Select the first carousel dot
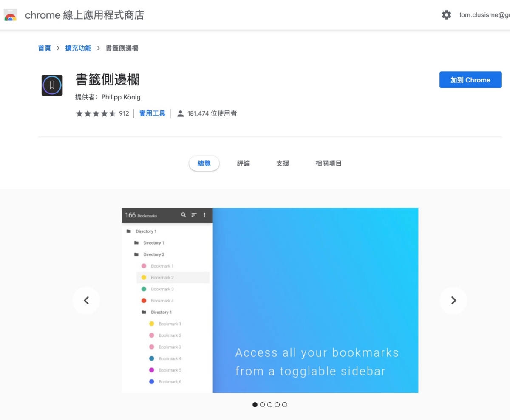 pos(255,405)
